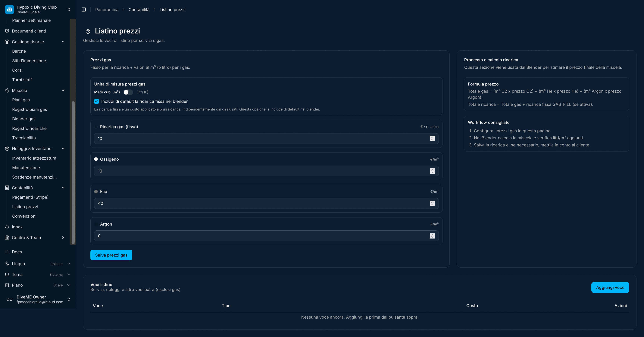Go to Siti d'immersione
The width and height of the screenshot is (644, 337).
point(29,61)
